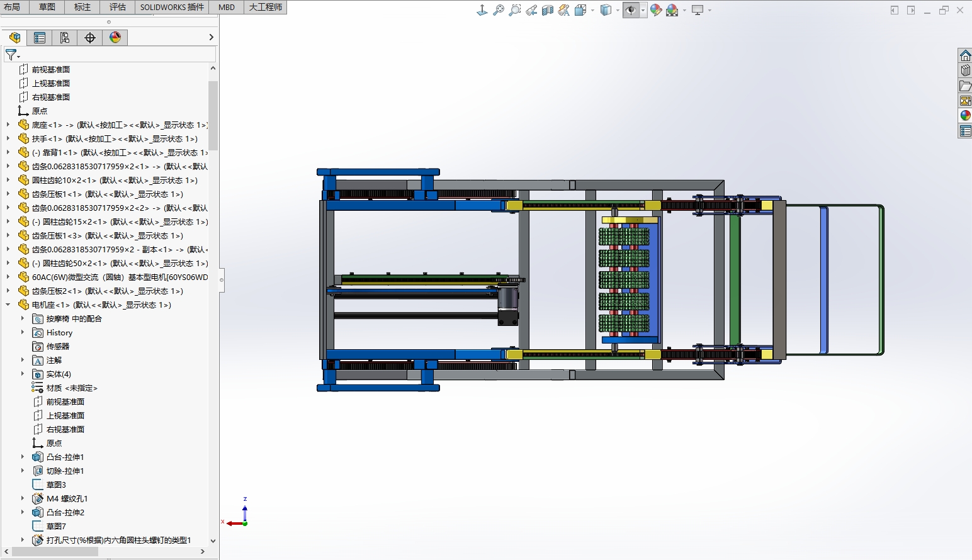Switch to the 评估 tab

coord(118,7)
